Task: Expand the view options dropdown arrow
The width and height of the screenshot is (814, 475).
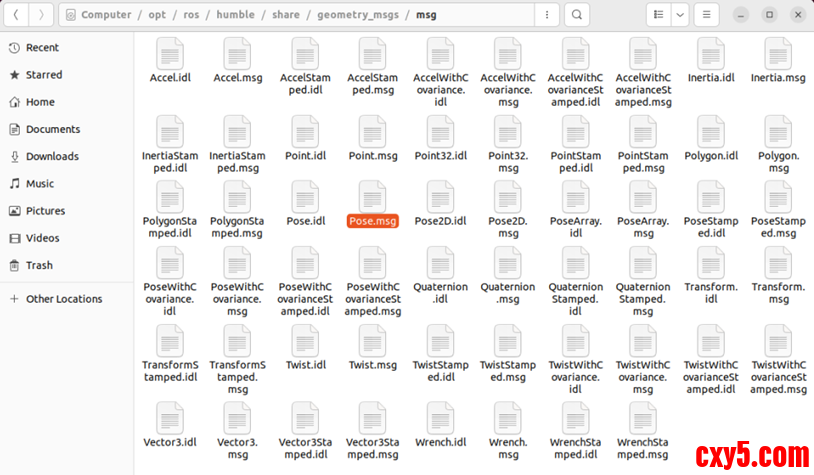Action: point(680,15)
